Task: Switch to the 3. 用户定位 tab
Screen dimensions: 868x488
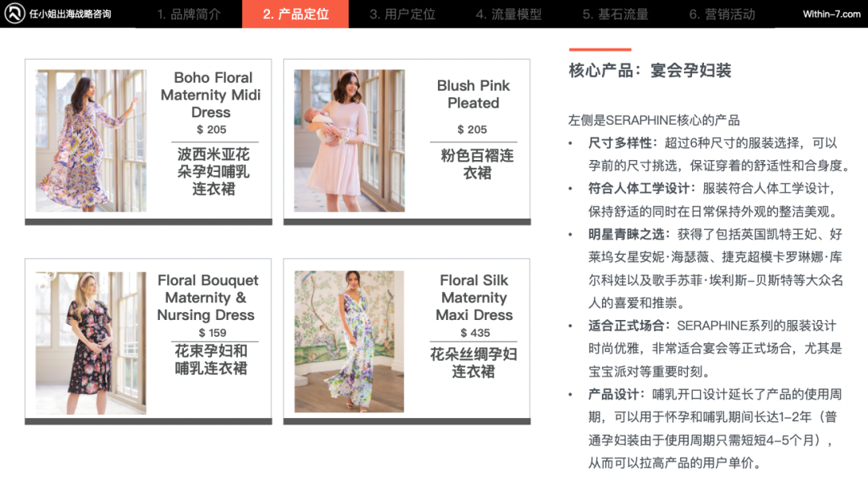Action: pyautogui.click(x=403, y=14)
